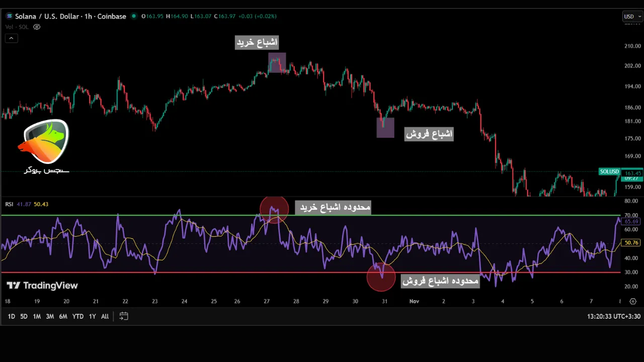
Task: Open the go-to-date calendar icon
Action: pos(124,316)
